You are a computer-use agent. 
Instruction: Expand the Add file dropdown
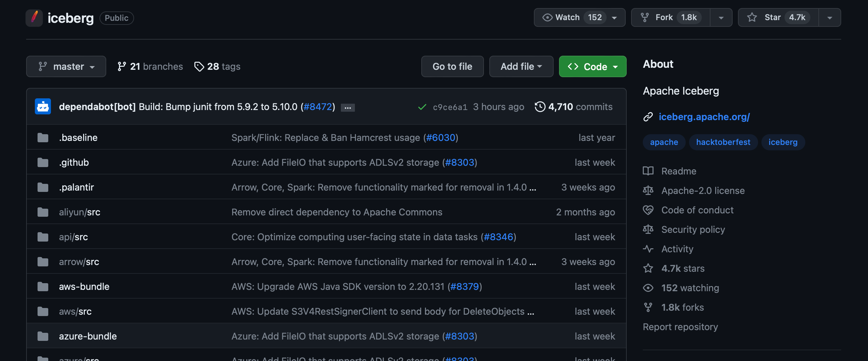[x=521, y=66]
